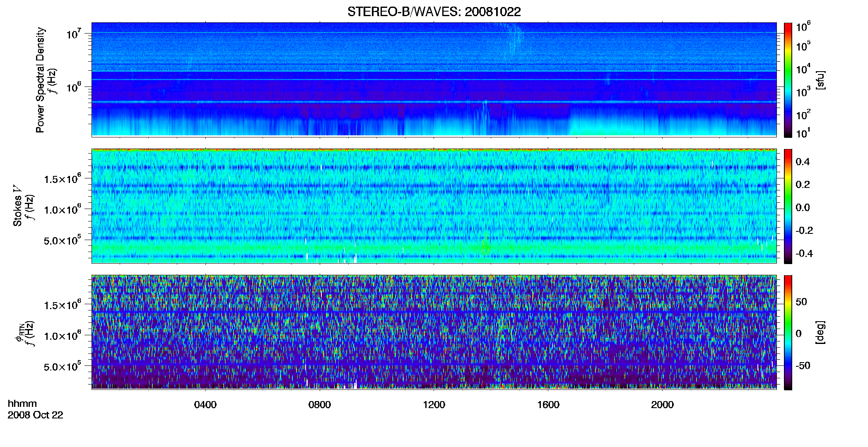Image resolution: width=868 pixels, height=447 pixels.
Task: Select the "0800" time tick label
Action: pos(320,405)
